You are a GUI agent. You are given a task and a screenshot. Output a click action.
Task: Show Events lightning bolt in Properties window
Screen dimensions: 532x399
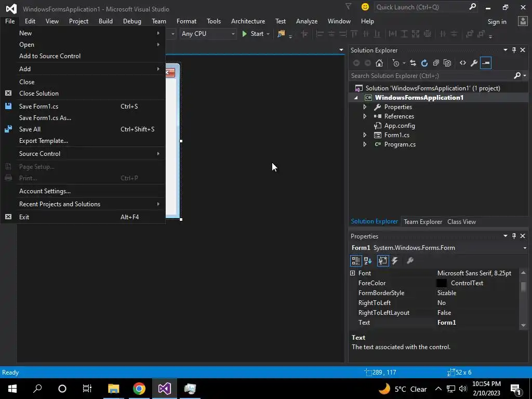click(395, 261)
